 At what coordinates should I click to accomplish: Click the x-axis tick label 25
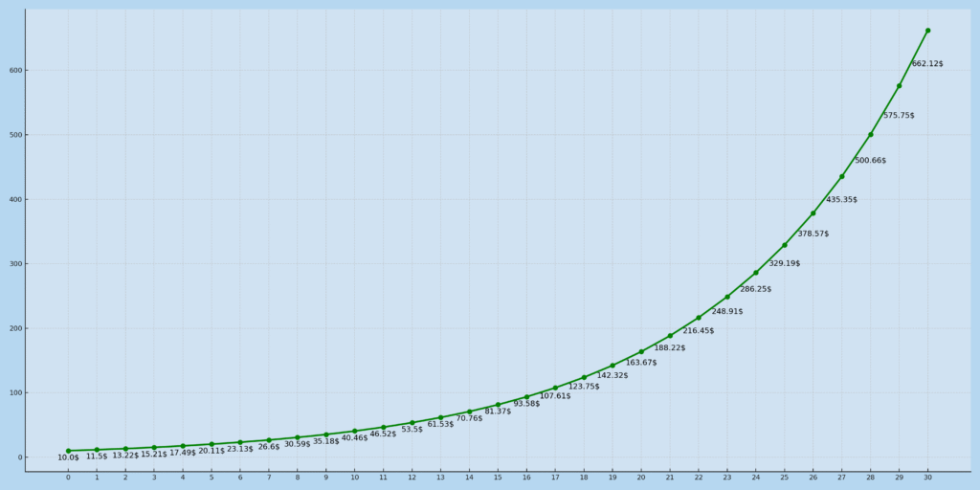pos(785,479)
